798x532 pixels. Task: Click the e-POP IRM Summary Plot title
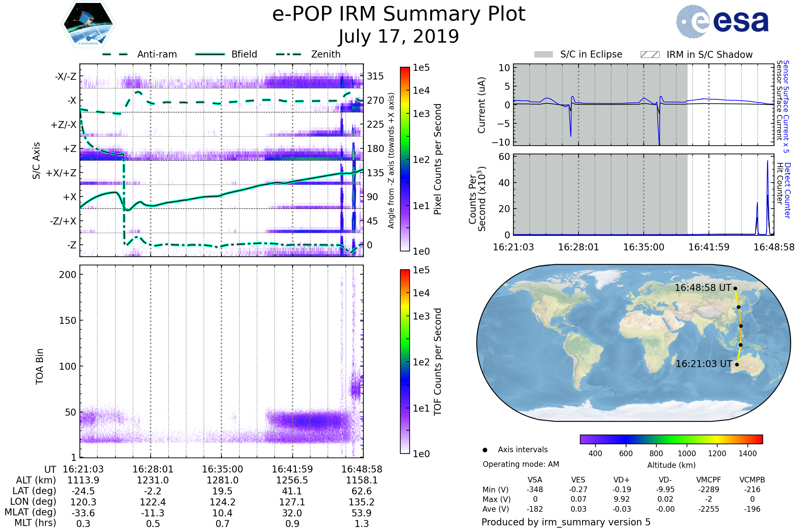pyautogui.click(x=399, y=14)
